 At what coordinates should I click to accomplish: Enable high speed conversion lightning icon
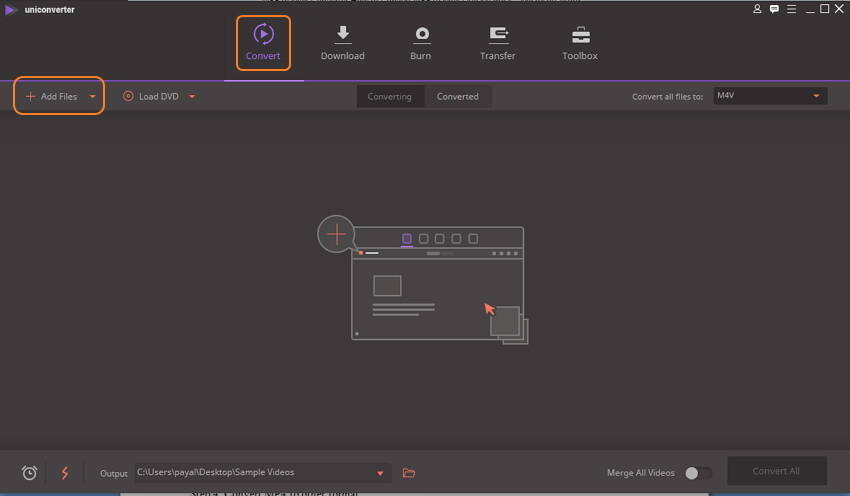tap(65, 473)
